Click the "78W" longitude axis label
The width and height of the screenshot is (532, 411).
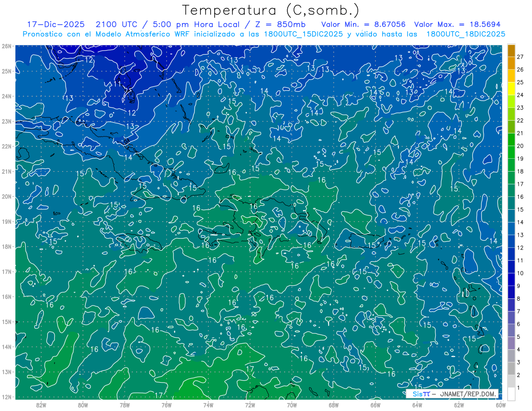click(x=125, y=405)
